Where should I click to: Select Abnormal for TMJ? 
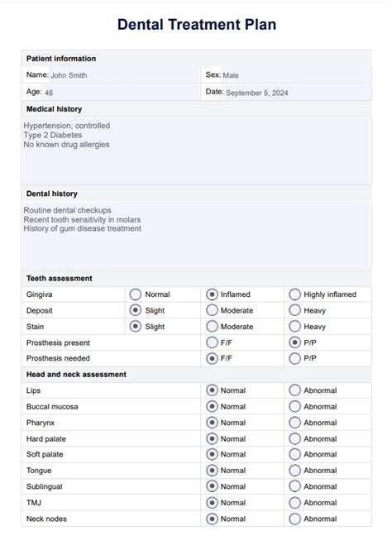point(294,503)
